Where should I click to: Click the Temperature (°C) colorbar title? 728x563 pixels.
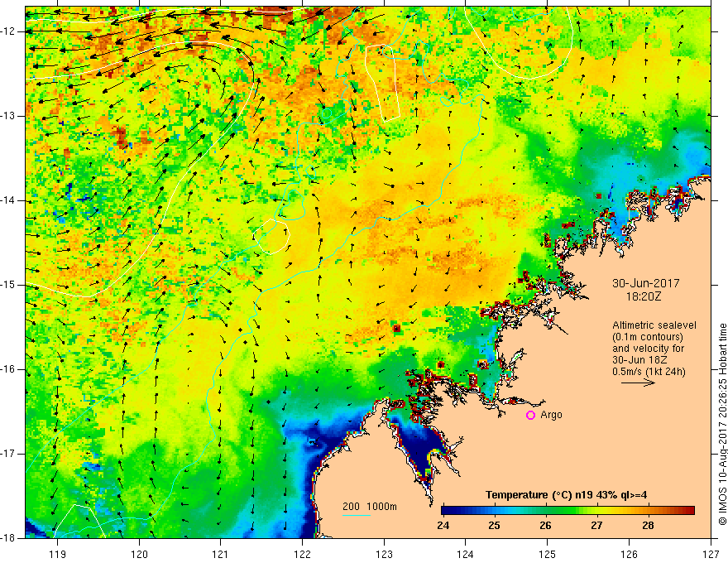(566, 495)
